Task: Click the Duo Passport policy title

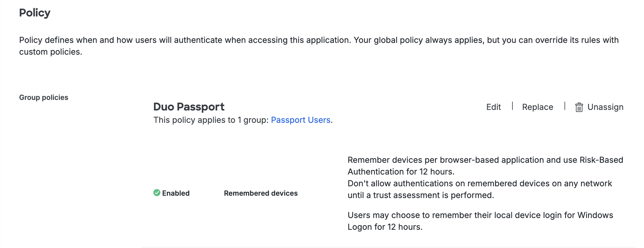Action: 189,107
